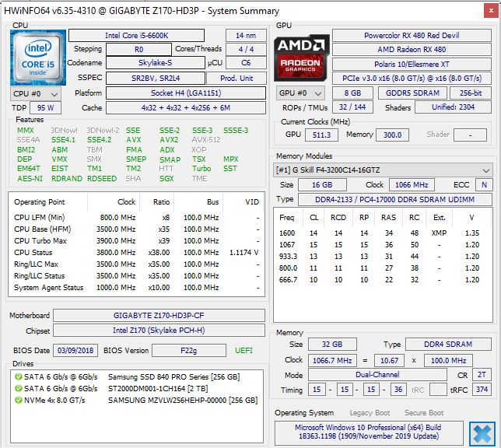Click the ECC value N
The width and height of the screenshot is (501, 448).
(484, 184)
